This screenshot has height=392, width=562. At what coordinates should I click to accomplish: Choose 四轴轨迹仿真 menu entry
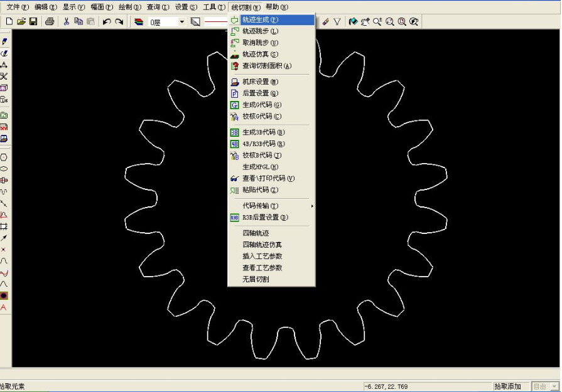(x=271, y=245)
